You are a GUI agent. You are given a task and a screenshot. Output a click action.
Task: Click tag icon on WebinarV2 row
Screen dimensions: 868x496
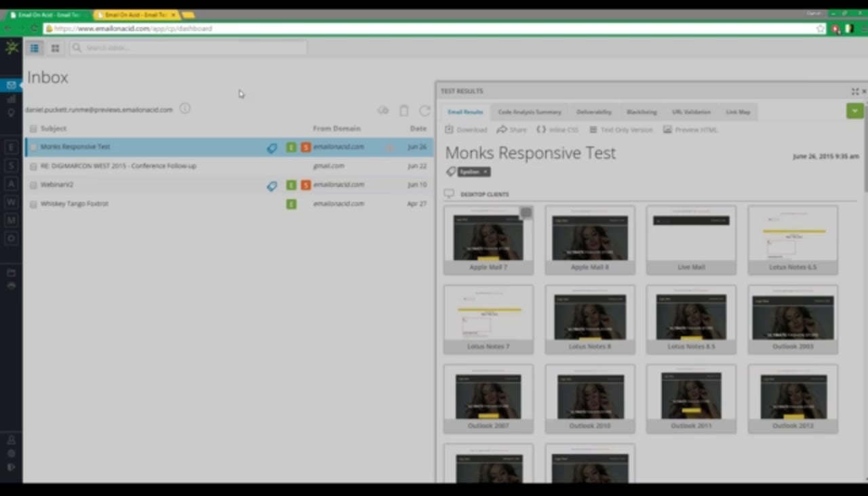272,186
